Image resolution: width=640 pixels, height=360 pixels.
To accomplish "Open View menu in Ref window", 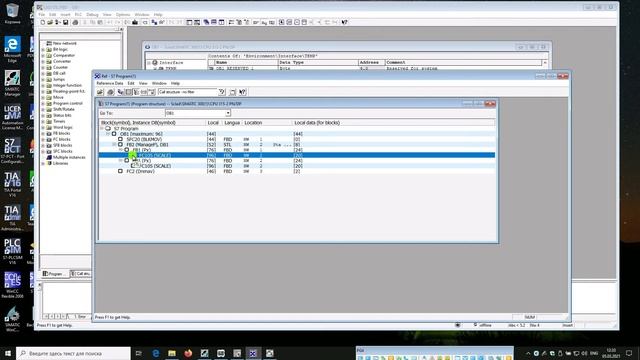I will click(x=143, y=83).
